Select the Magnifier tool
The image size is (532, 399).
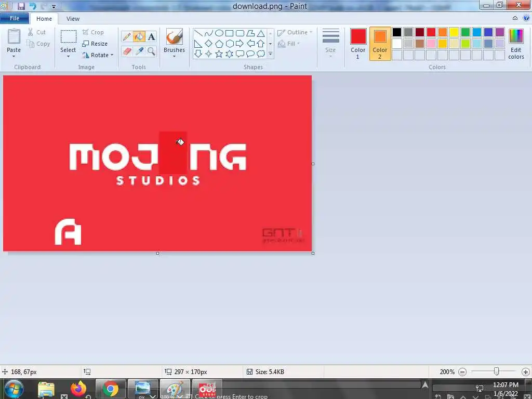point(151,51)
